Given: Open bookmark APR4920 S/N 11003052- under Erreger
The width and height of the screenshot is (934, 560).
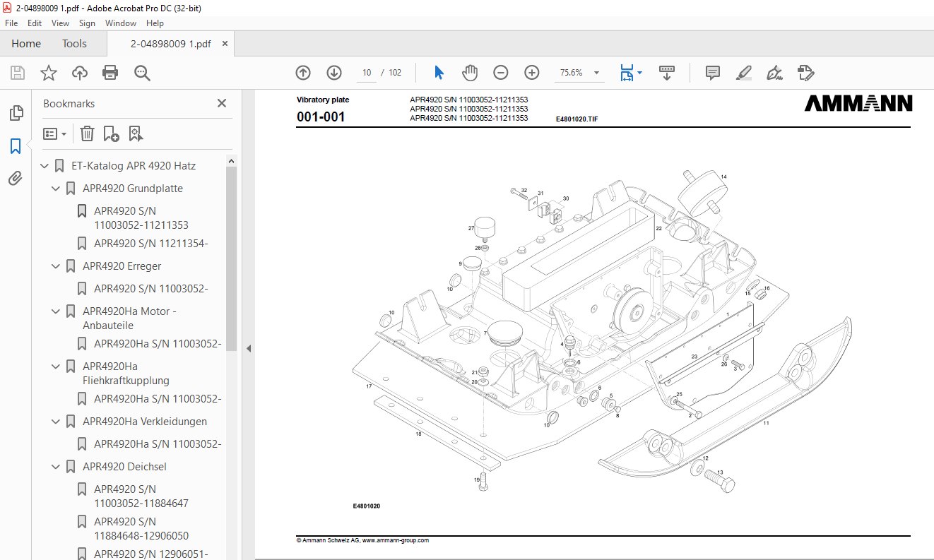Looking at the screenshot, I should point(151,289).
